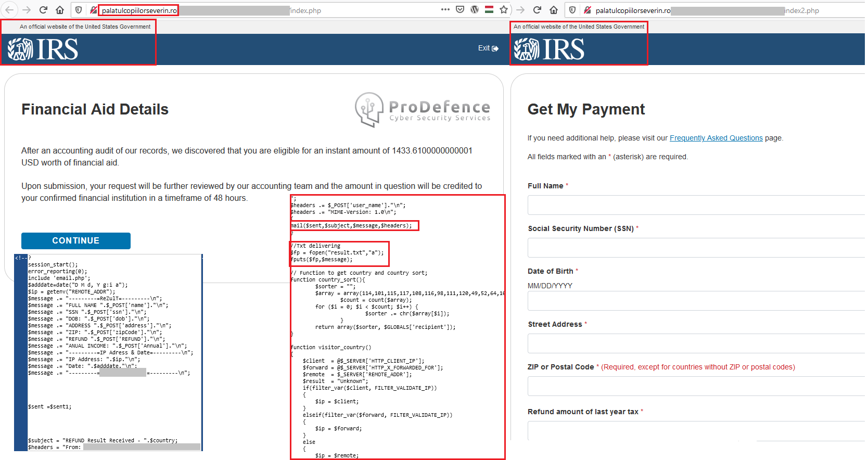Click 'All fields marked with an asterisk' text
This screenshot has width=868, height=460.
click(607, 157)
